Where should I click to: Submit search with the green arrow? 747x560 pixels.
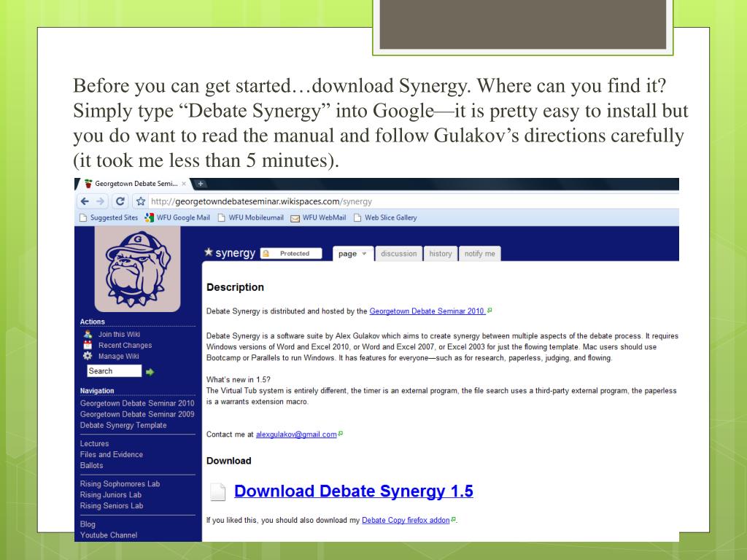150,372
